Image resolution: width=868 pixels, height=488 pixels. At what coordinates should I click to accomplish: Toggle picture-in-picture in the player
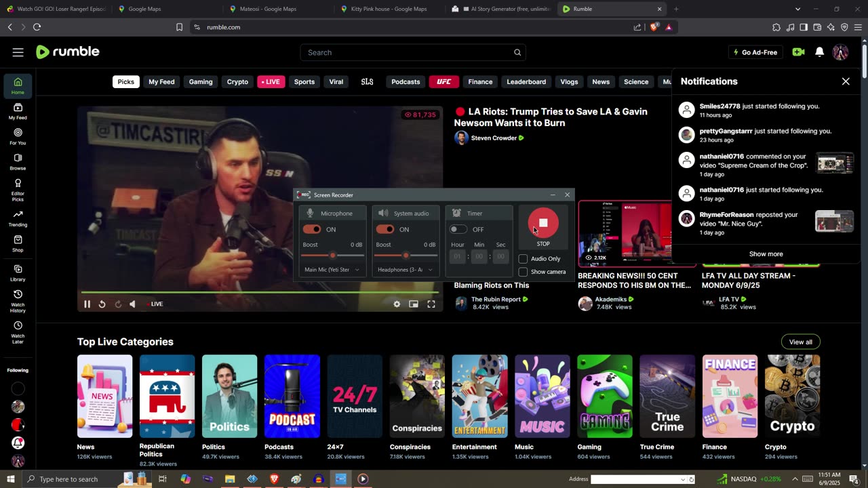coord(414,304)
